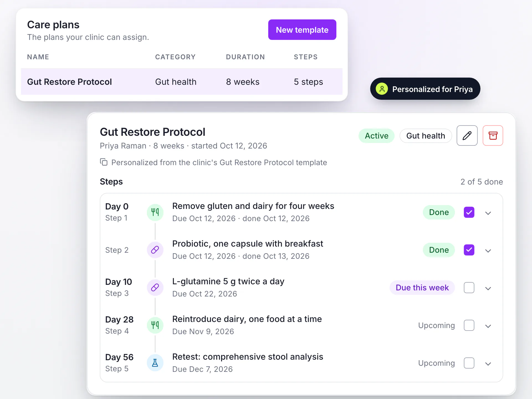Uncheck the Probiotic capsule step checkbox
This screenshot has height=399, width=532.
[x=469, y=250]
